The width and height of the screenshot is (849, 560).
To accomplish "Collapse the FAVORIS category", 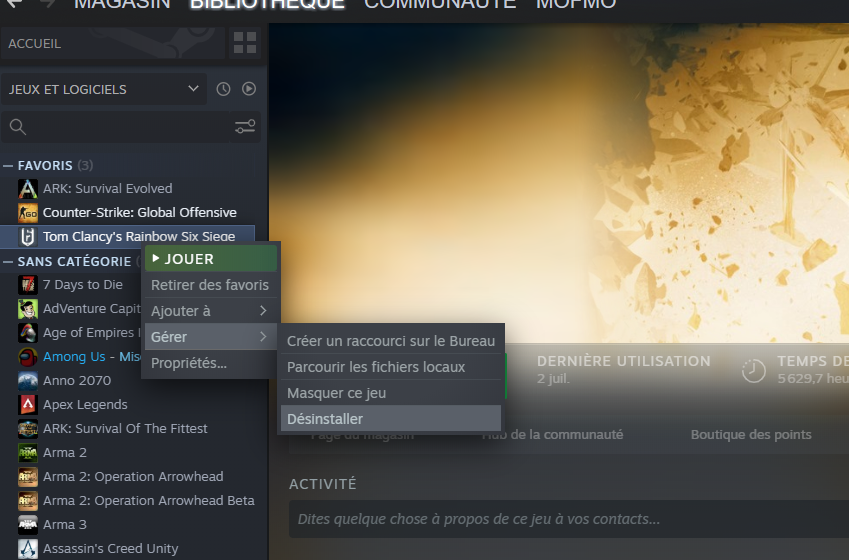I will [8, 166].
